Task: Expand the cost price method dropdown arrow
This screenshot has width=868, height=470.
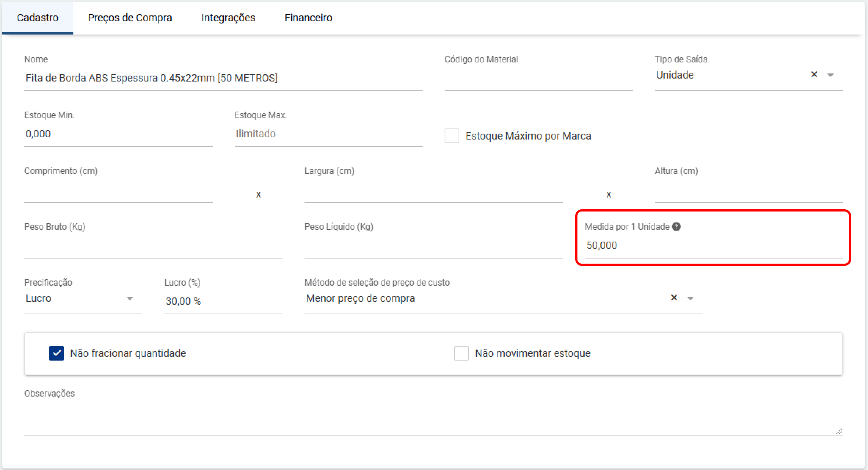Action: click(690, 299)
